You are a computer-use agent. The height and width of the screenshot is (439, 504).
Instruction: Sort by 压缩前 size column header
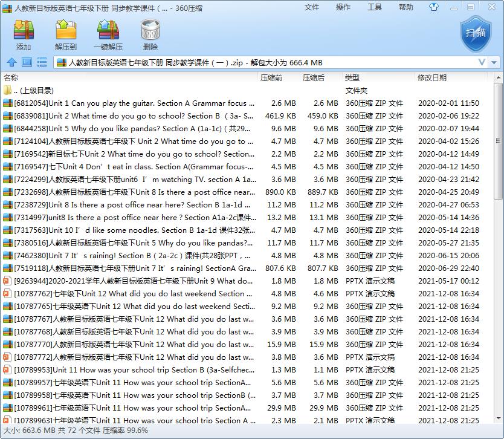click(x=272, y=77)
